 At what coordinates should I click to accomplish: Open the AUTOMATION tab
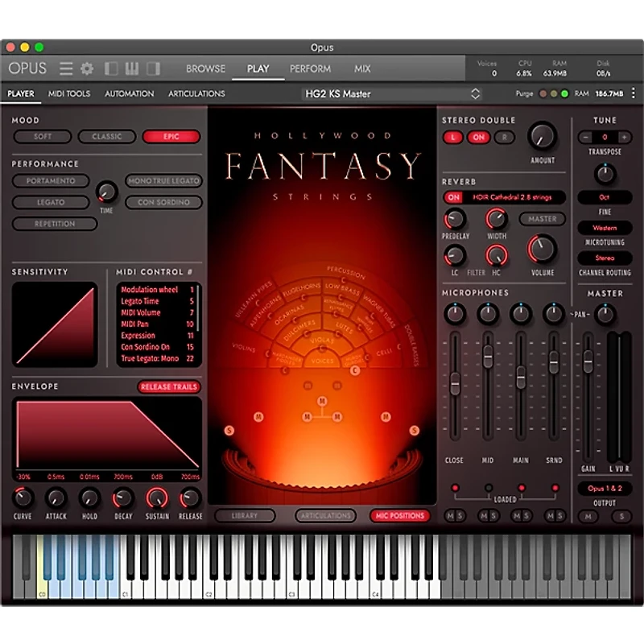pyautogui.click(x=128, y=93)
